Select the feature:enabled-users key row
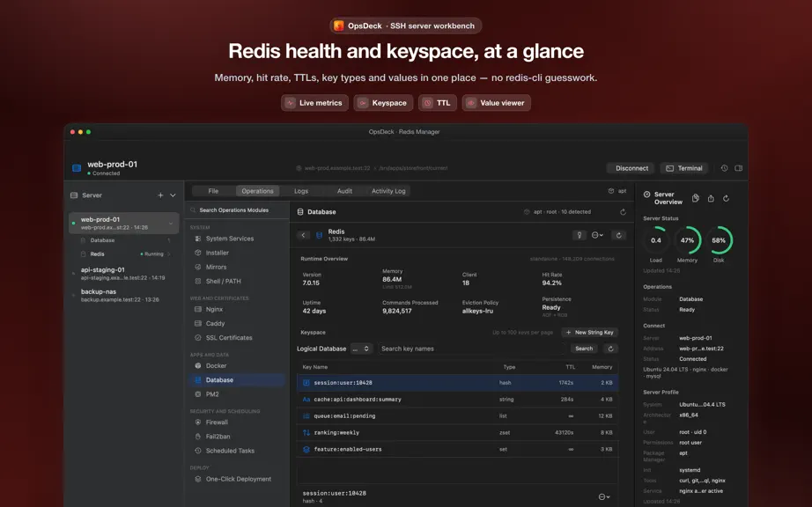 (x=458, y=449)
